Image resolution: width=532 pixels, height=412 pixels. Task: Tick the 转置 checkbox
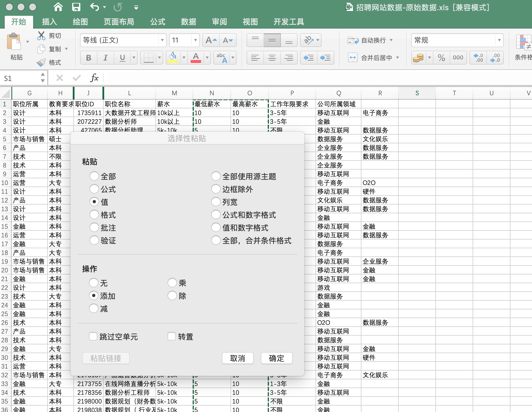(172, 337)
